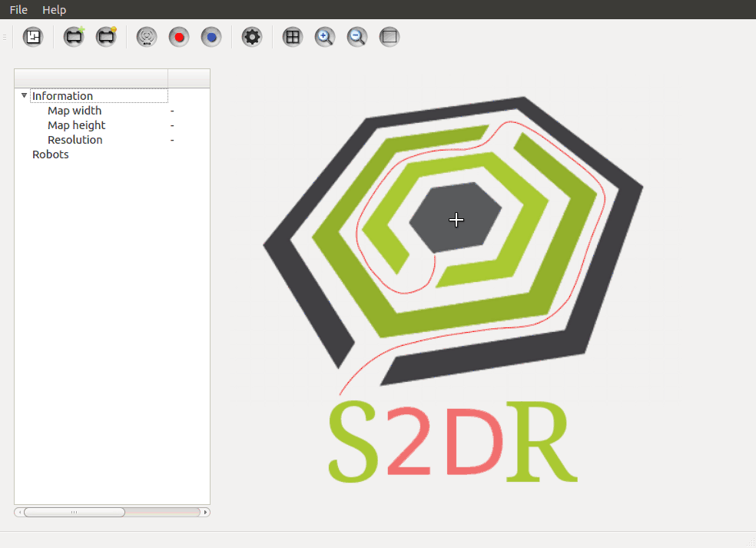
Task: Toggle the grid display icon
Action: tap(292, 37)
